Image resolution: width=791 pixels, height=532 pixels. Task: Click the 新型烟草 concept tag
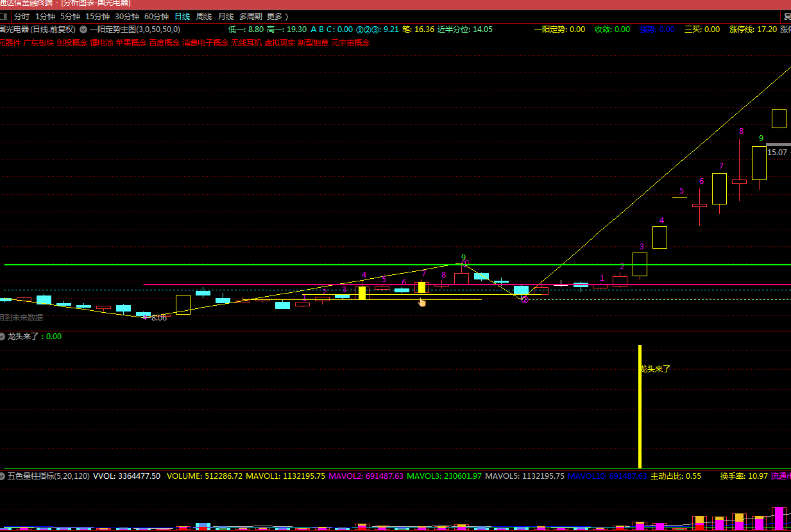tap(313, 43)
